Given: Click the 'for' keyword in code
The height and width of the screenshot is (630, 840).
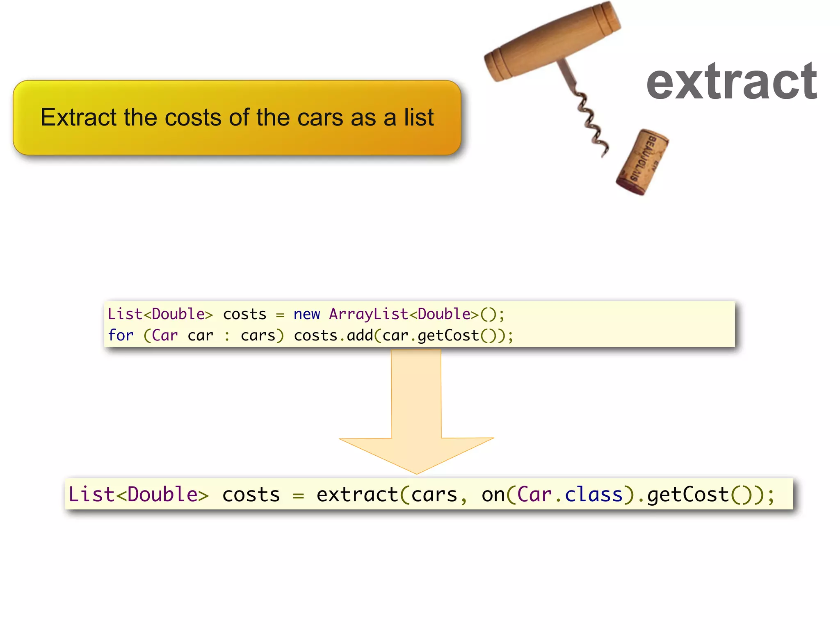Looking at the screenshot, I should point(121,336).
